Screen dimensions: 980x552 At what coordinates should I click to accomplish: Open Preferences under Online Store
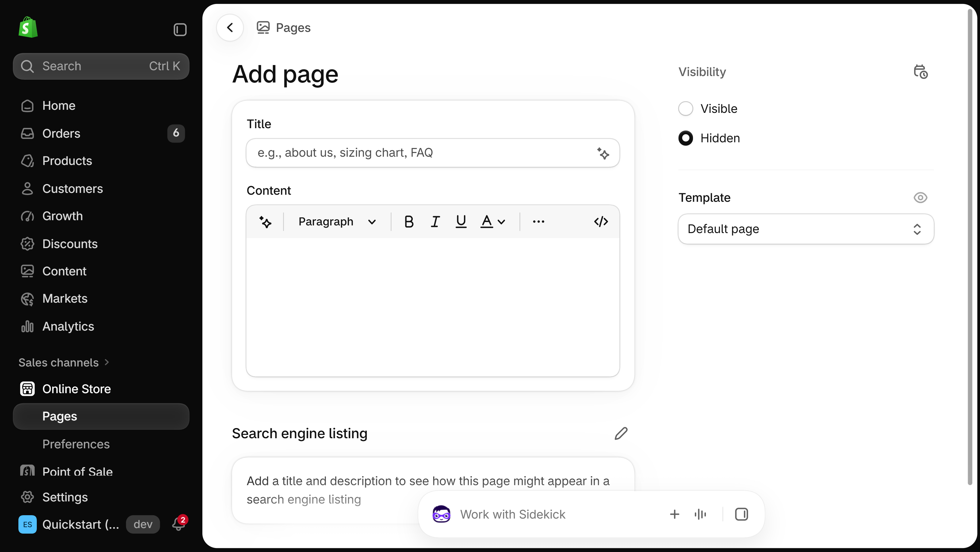tap(101, 444)
